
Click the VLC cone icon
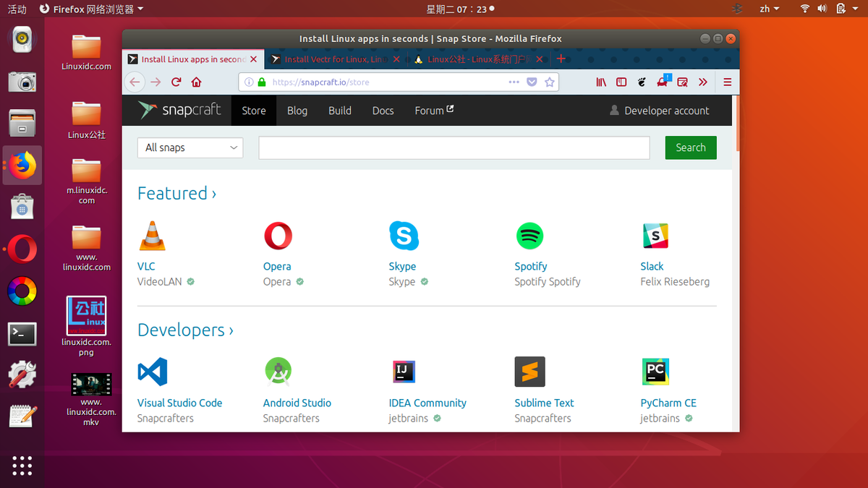pyautogui.click(x=152, y=236)
